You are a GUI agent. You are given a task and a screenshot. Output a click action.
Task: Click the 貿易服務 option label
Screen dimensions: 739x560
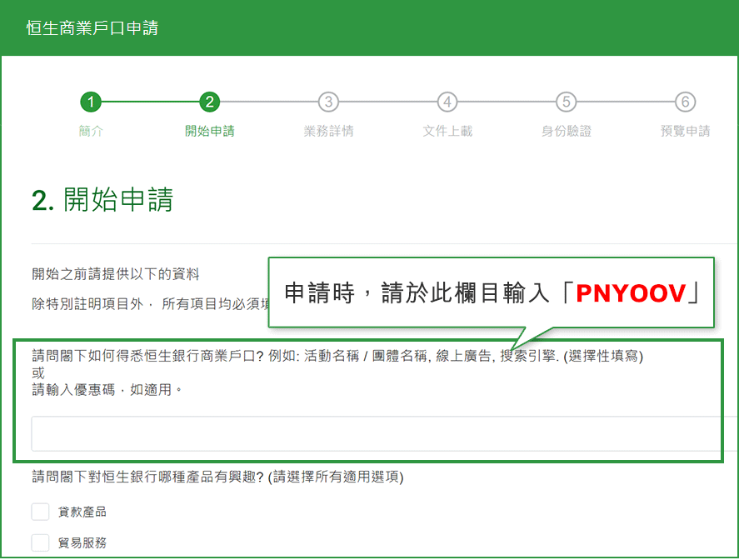click(x=82, y=543)
